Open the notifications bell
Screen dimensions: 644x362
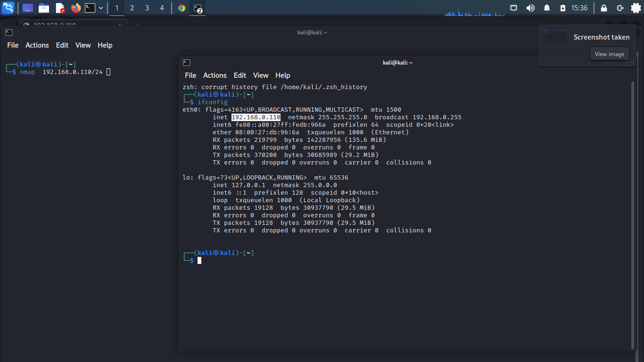pyautogui.click(x=547, y=8)
